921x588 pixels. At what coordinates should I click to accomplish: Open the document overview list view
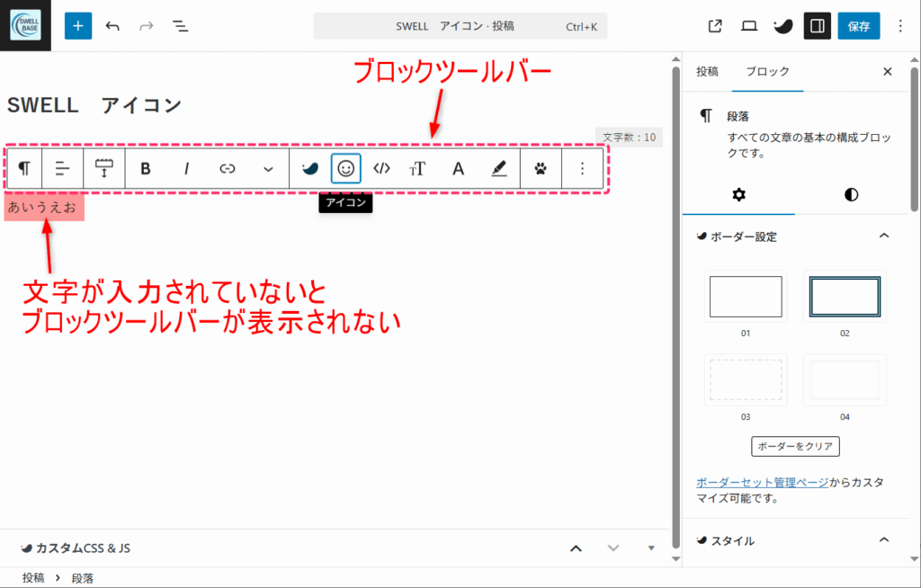coord(180,26)
